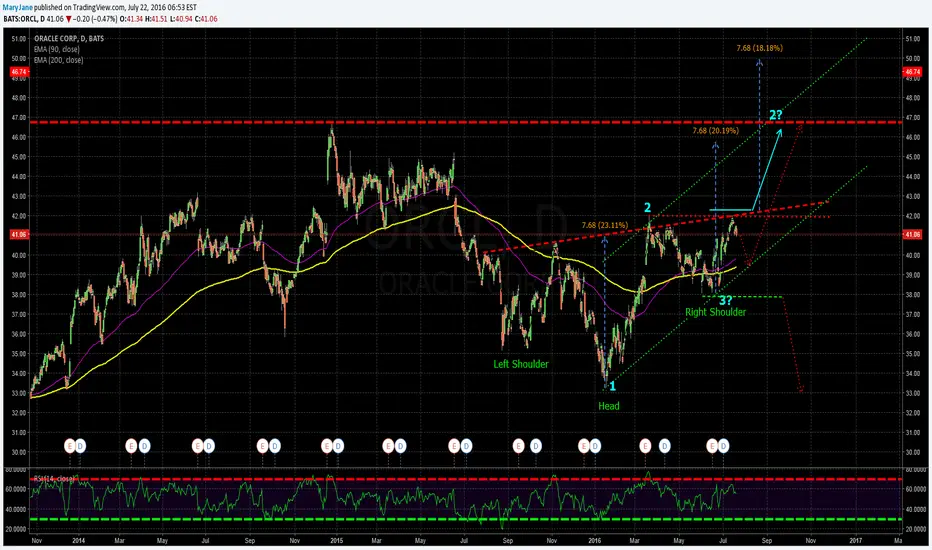Image resolution: width=932 pixels, height=550 pixels.
Task: Click the 7.68 (18.18%) measurement label
Action: 759,48
